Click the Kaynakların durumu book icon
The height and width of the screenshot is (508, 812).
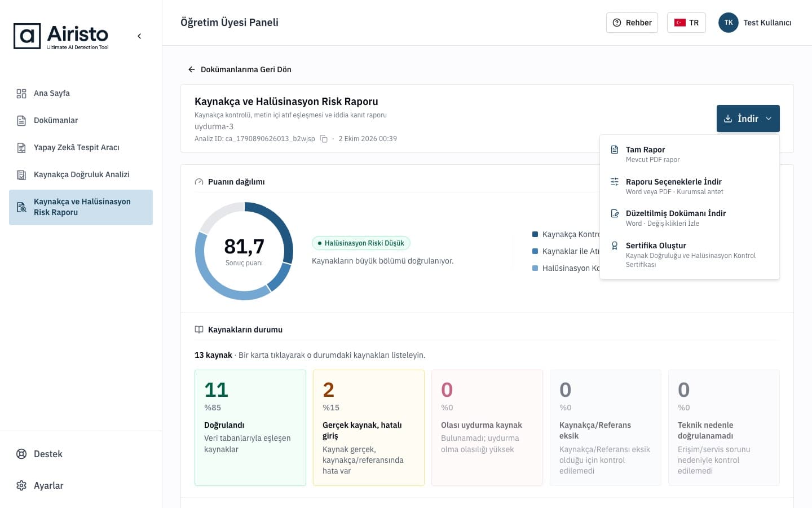point(199,330)
